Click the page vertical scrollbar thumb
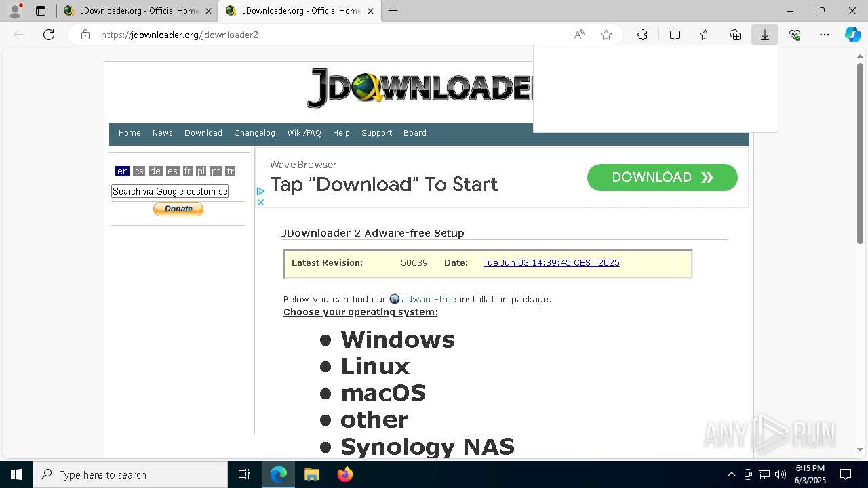The height and width of the screenshot is (488, 868). pos(861,152)
